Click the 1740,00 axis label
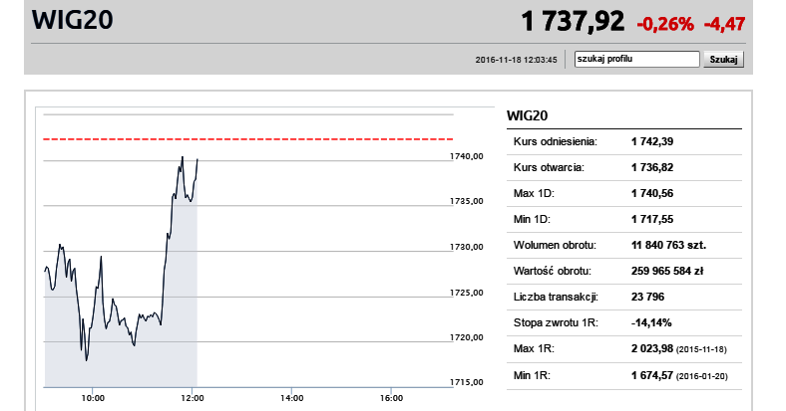 pos(467,156)
